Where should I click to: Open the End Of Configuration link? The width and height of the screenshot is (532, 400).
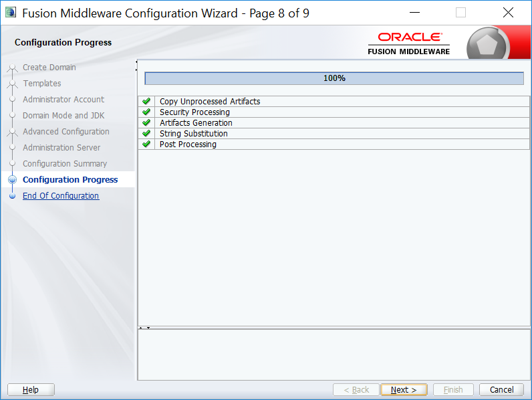[x=61, y=196]
